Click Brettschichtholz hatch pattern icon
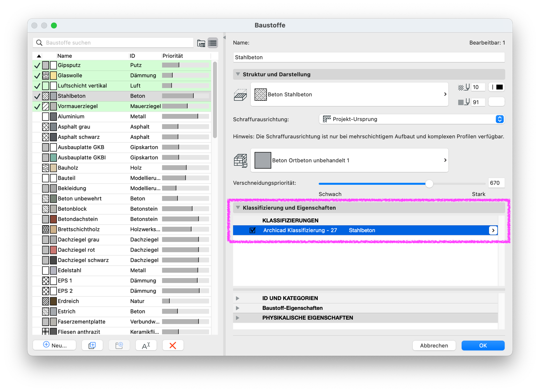The width and height of the screenshot is (540, 392). click(x=46, y=229)
